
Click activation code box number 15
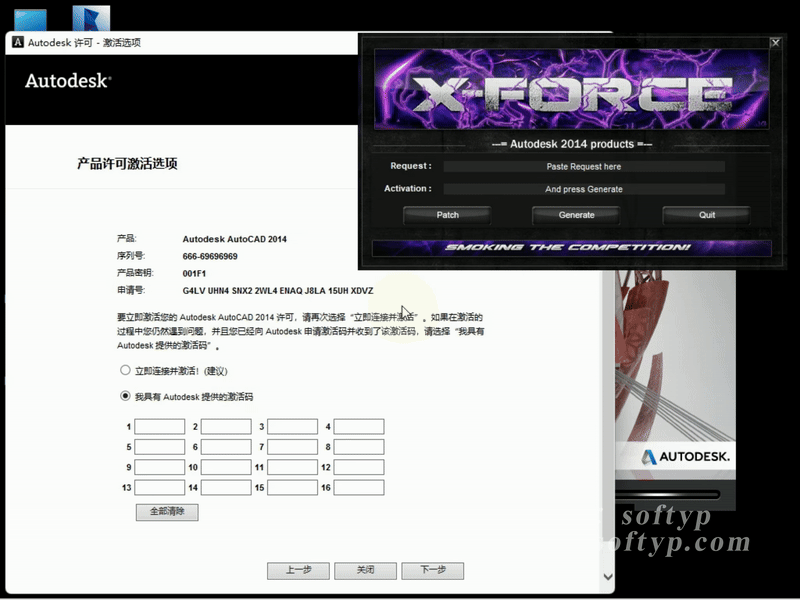pos(292,488)
